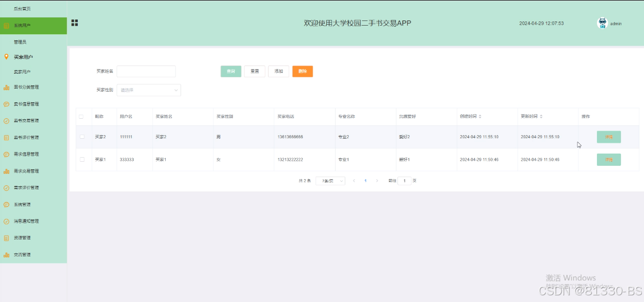This screenshot has width=644, height=302.
Task: Click the 重置 reset button
Action: 255,71
